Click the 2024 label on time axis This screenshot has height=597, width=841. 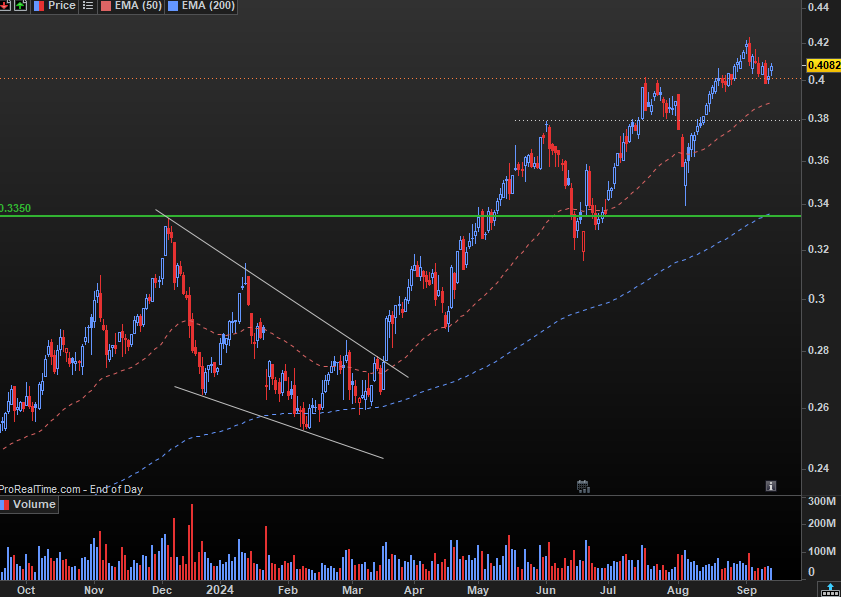[x=220, y=590]
